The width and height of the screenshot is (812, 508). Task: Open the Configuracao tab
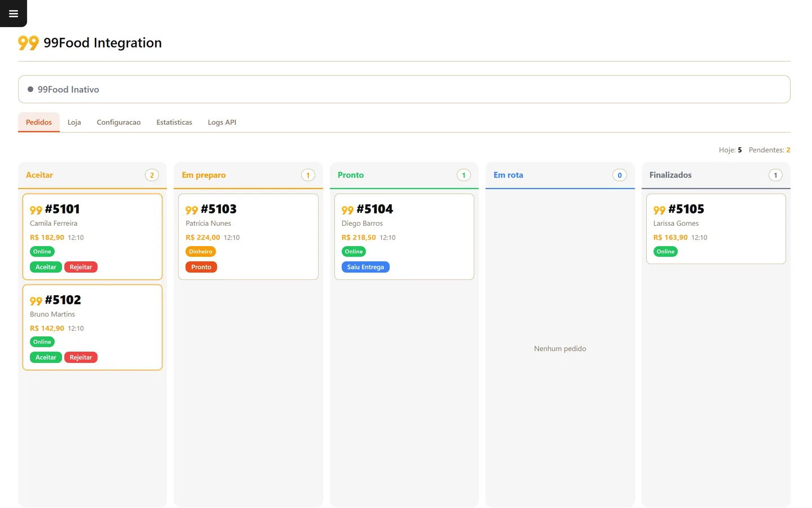point(118,122)
